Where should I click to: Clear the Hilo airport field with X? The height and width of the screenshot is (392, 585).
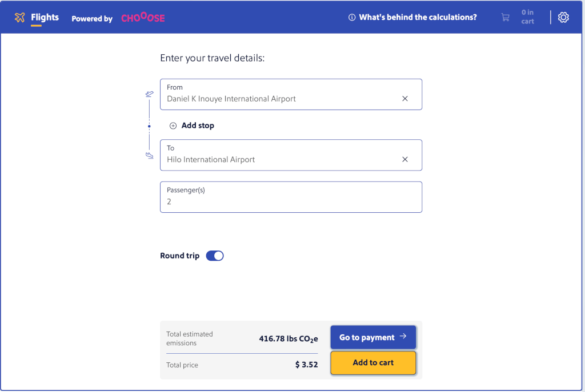(x=405, y=160)
